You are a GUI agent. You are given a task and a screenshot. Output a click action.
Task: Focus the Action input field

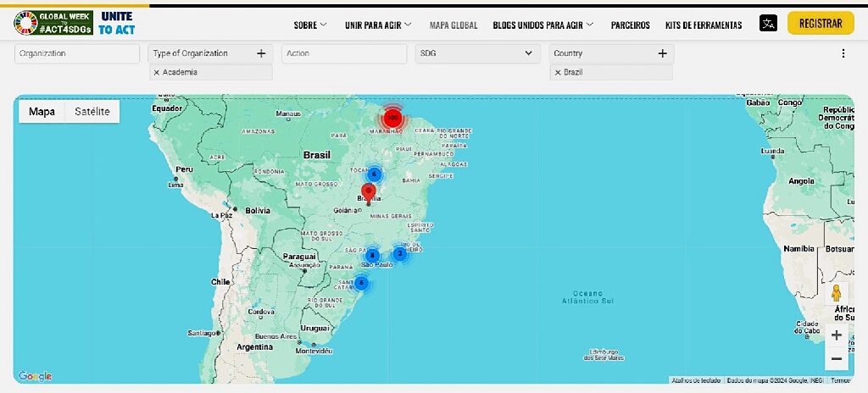click(x=344, y=53)
